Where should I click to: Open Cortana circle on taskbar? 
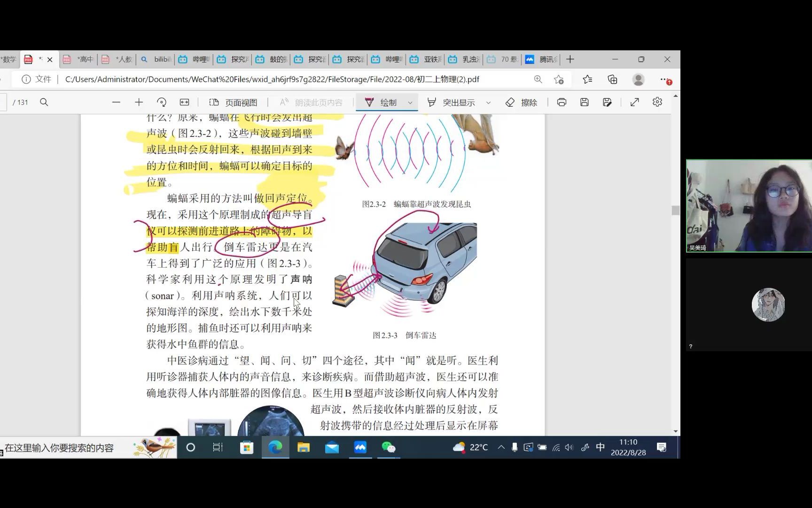190,447
